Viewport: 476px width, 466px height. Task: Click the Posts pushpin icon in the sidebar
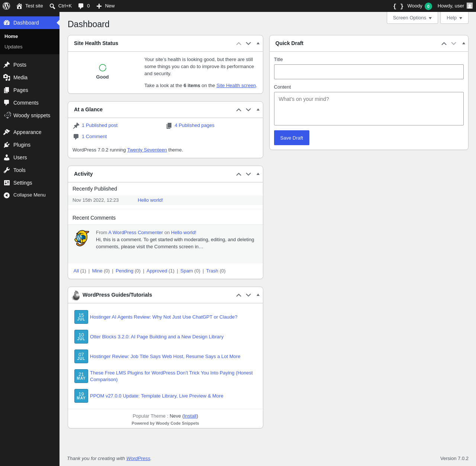point(7,65)
